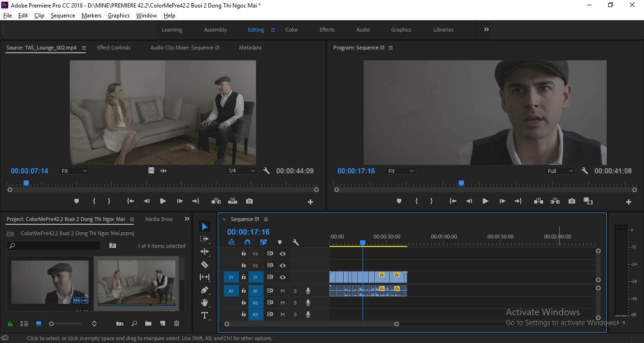Step forward one frame in Source monitor
644x343 pixels.
click(180, 201)
